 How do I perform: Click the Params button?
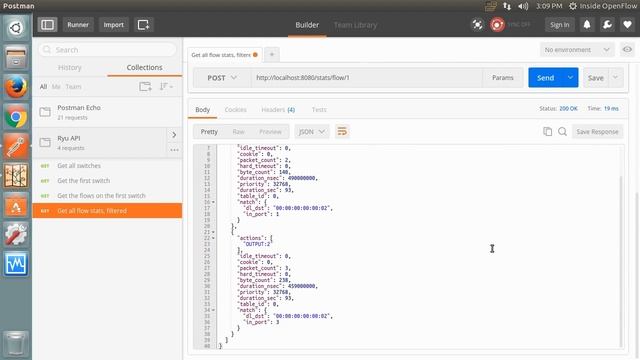pyautogui.click(x=502, y=78)
